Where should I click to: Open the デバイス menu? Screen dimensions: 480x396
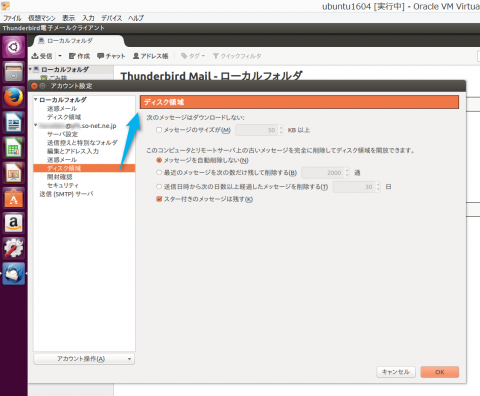pyautogui.click(x=111, y=18)
